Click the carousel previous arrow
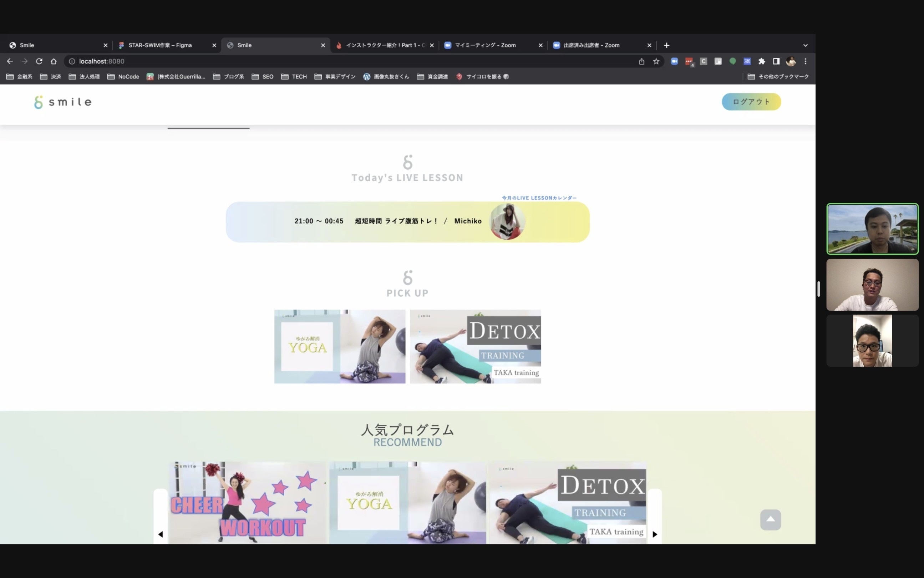Screen dimensions: 924x578 click(161, 534)
